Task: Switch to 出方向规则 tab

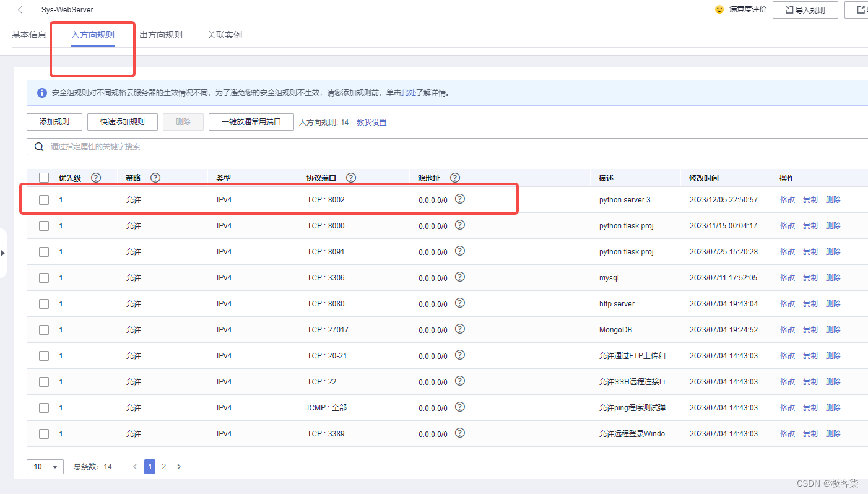Action: (161, 35)
